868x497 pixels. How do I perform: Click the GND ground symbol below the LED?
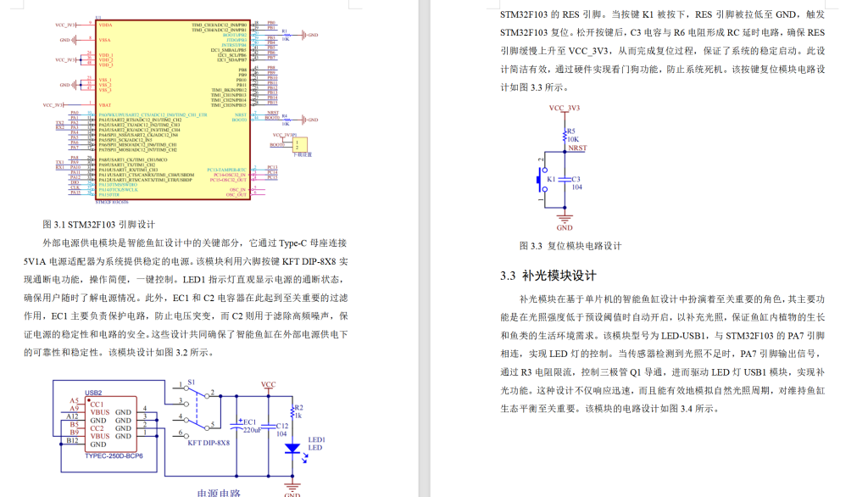pyautogui.click(x=292, y=486)
